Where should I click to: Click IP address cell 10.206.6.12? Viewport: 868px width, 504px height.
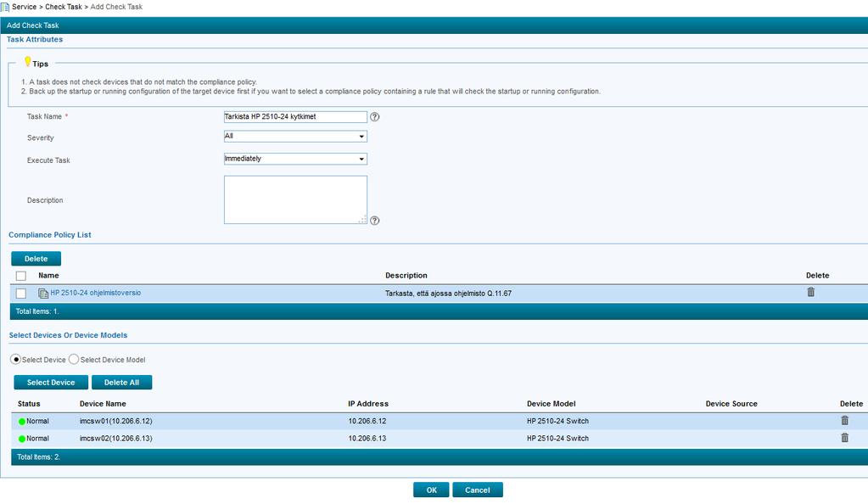tap(367, 421)
